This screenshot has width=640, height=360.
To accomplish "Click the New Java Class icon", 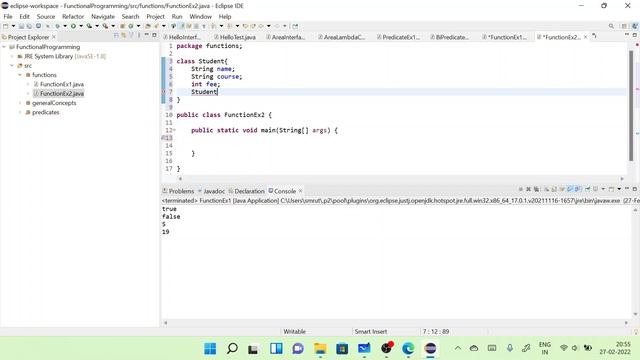I will pyautogui.click(x=131, y=26).
